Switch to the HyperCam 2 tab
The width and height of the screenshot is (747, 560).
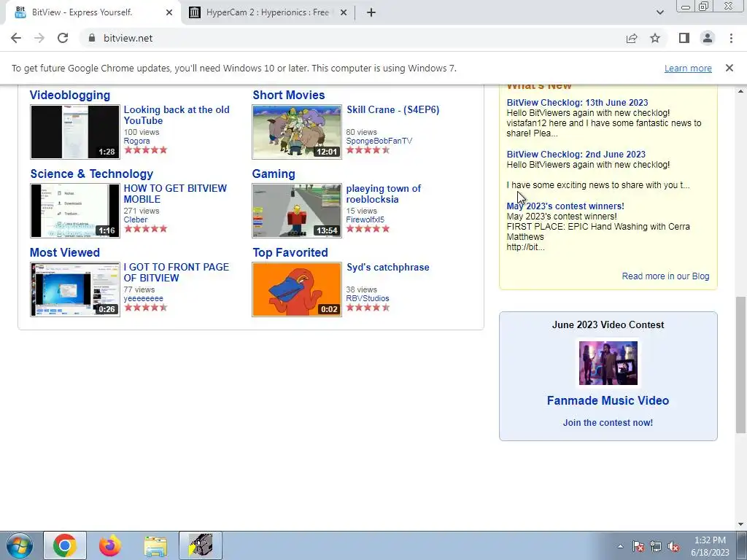tap(267, 13)
